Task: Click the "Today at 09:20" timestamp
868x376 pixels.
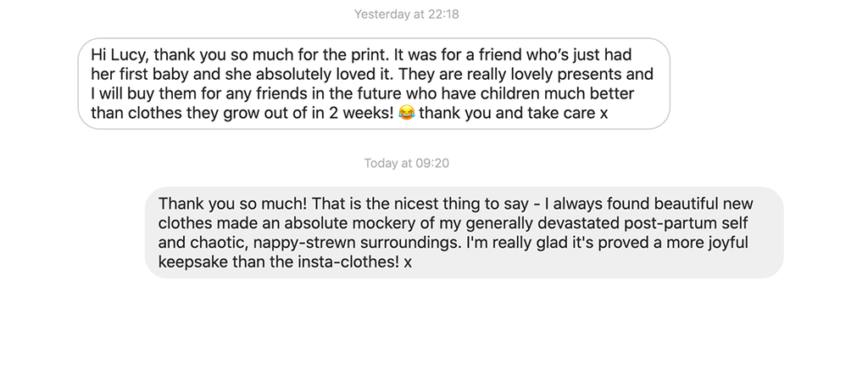Action: (x=406, y=163)
